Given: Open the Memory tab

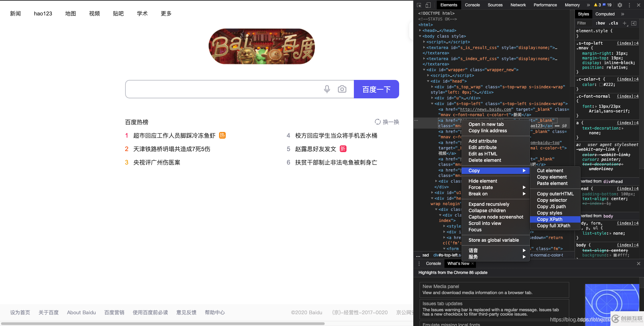Looking at the screenshot, I should 572,5.
